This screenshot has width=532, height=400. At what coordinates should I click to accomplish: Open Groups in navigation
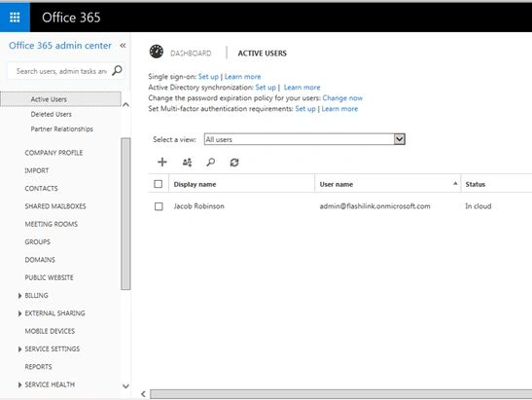coord(38,241)
